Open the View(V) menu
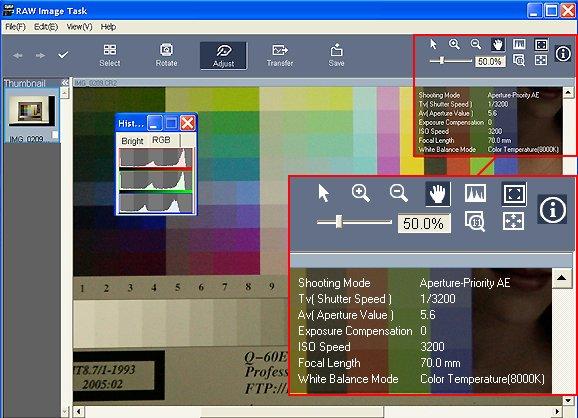Image resolution: width=578 pixels, height=418 pixels. tap(79, 27)
